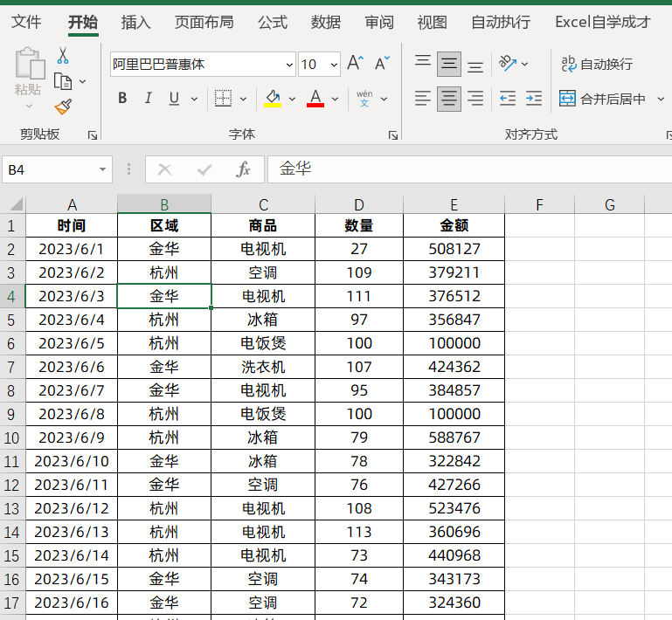Screen dimensions: 672x620
Task: Open Excel自学成才 tab
Action: [603, 22]
